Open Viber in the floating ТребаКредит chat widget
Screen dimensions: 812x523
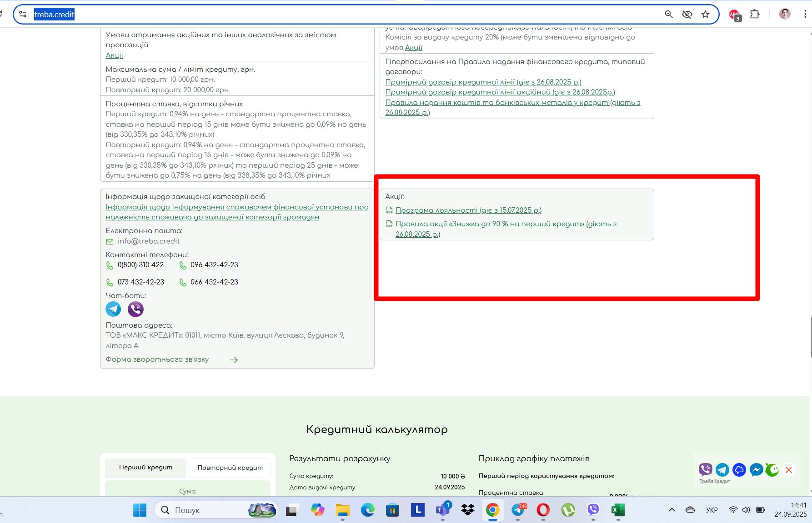(x=706, y=469)
